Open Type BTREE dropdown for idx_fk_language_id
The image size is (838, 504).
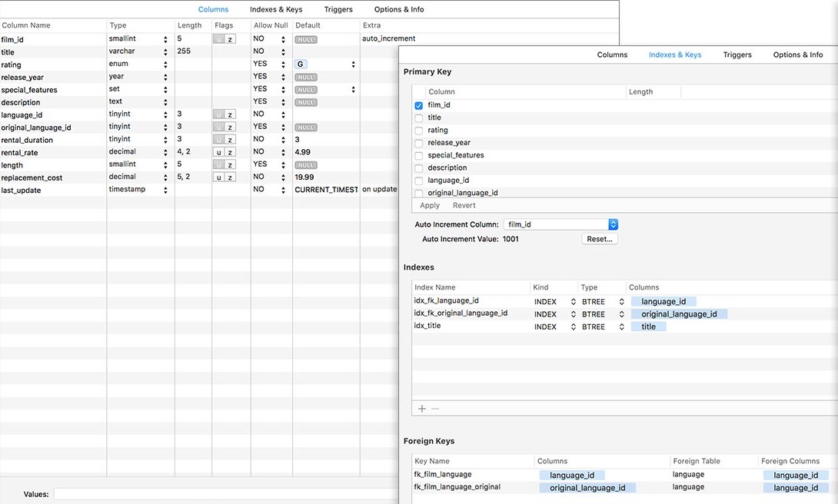pyautogui.click(x=621, y=302)
